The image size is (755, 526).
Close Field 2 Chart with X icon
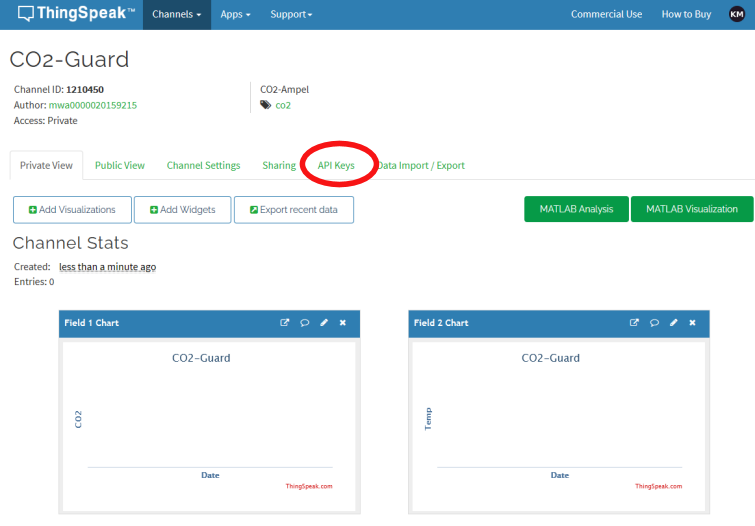(692, 323)
